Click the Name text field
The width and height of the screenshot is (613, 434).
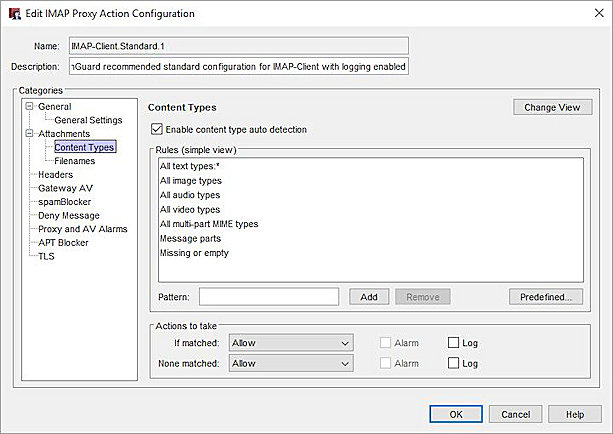coord(238,45)
